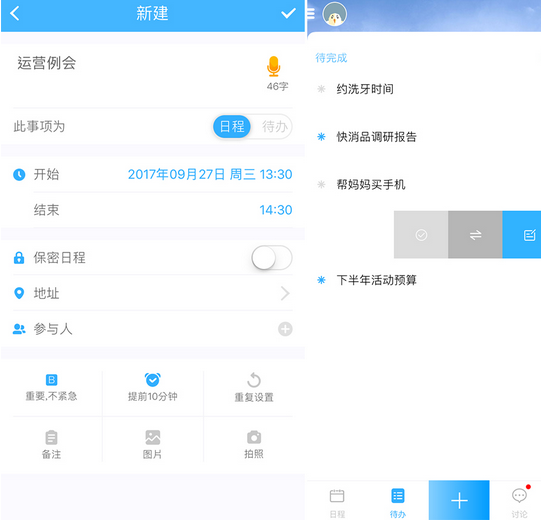The width and height of the screenshot is (541, 521).
Task: Open the camera with 拍照
Action: 254,445
